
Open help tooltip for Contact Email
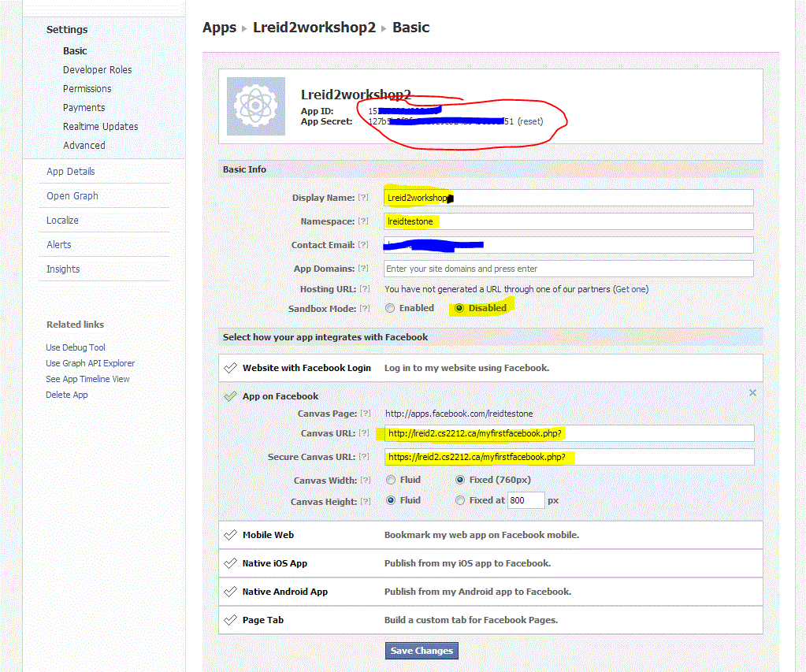(363, 245)
